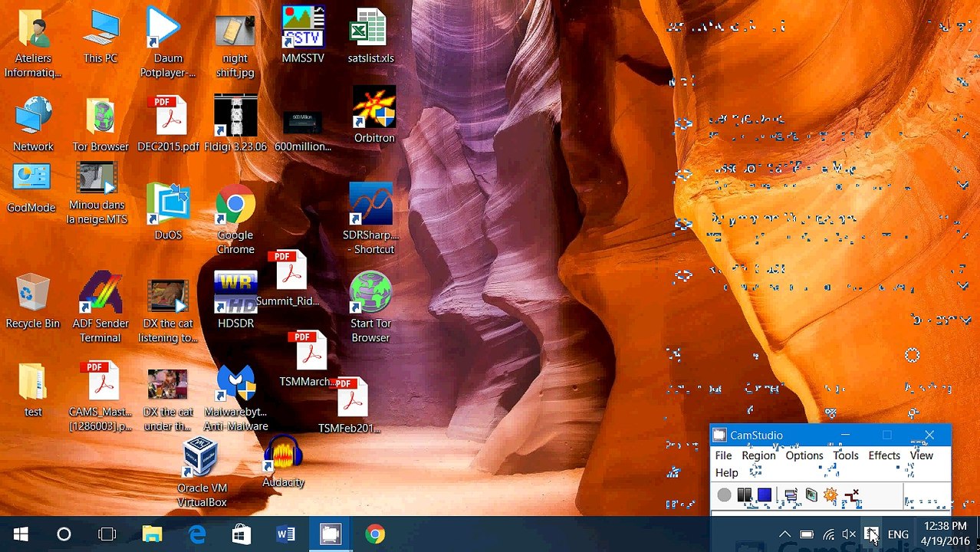
Task: Select the CAMS_Mast PDF file
Action: (x=100, y=397)
